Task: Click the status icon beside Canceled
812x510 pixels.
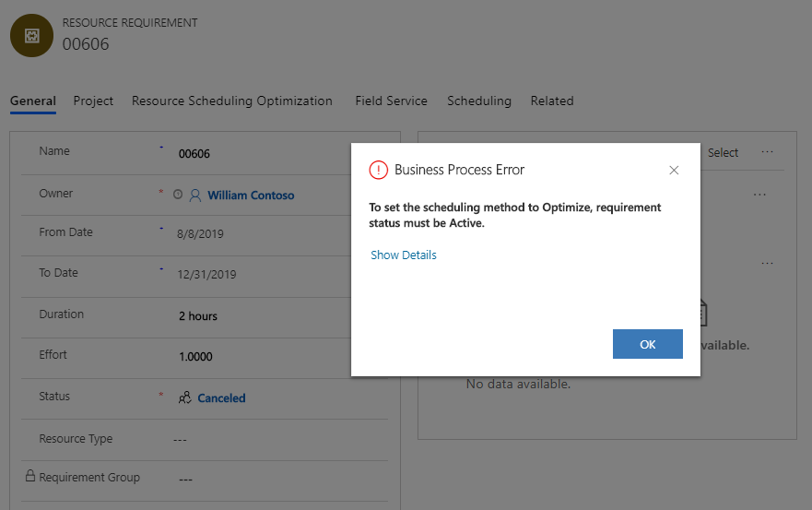Action: (x=184, y=398)
